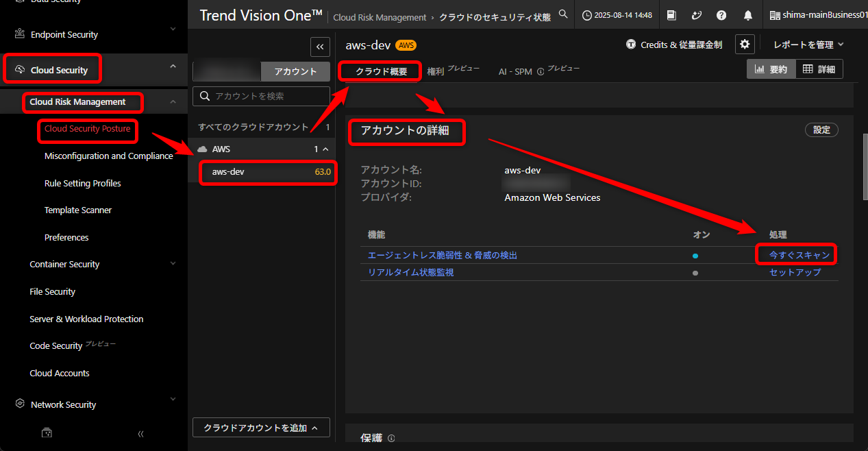Open Template Scanner
Screen dimensions: 868x451
point(78,210)
